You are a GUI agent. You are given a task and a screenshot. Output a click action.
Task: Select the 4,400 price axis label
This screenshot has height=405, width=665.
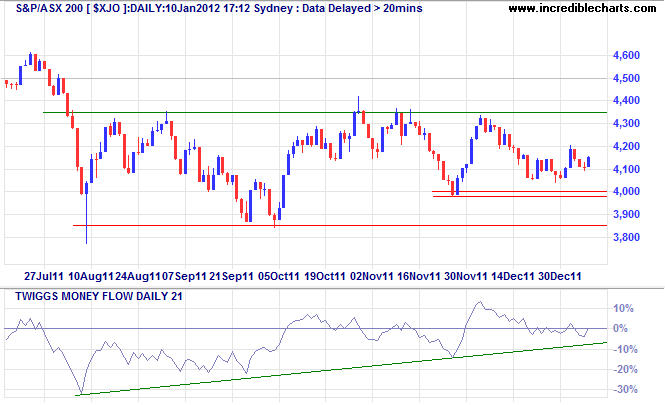click(x=626, y=101)
